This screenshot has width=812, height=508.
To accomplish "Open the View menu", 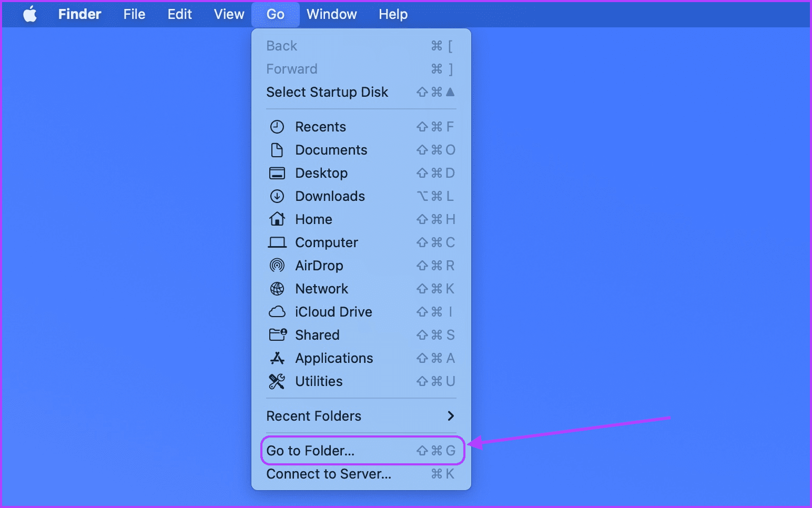I will tap(229, 14).
